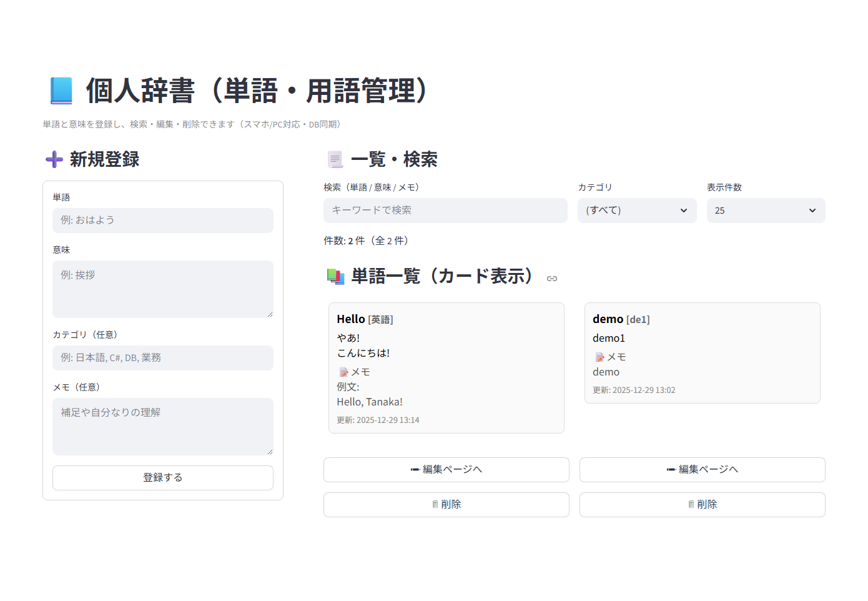Image resolution: width=868 pixels, height=601 pixels.
Task: Click the 単語 input field
Action: (x=162, y=221)
